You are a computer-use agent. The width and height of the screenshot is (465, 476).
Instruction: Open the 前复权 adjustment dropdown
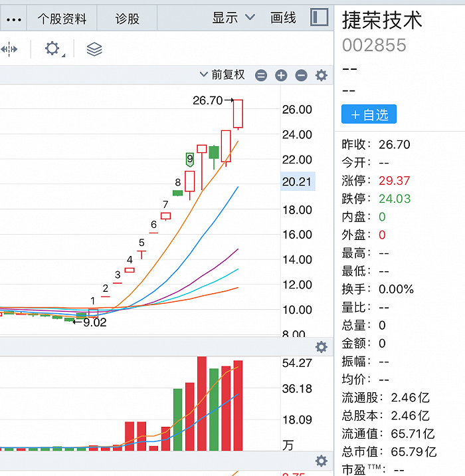click(223, 75)
